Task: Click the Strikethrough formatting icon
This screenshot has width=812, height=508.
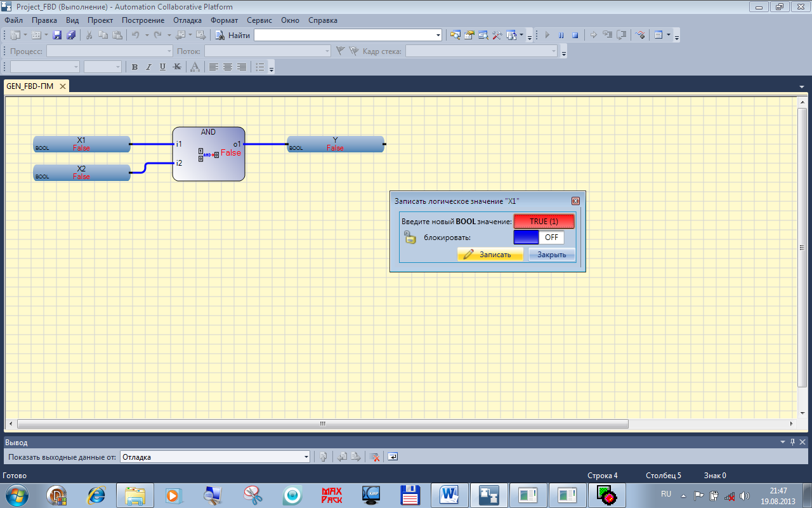Action: 177,67
